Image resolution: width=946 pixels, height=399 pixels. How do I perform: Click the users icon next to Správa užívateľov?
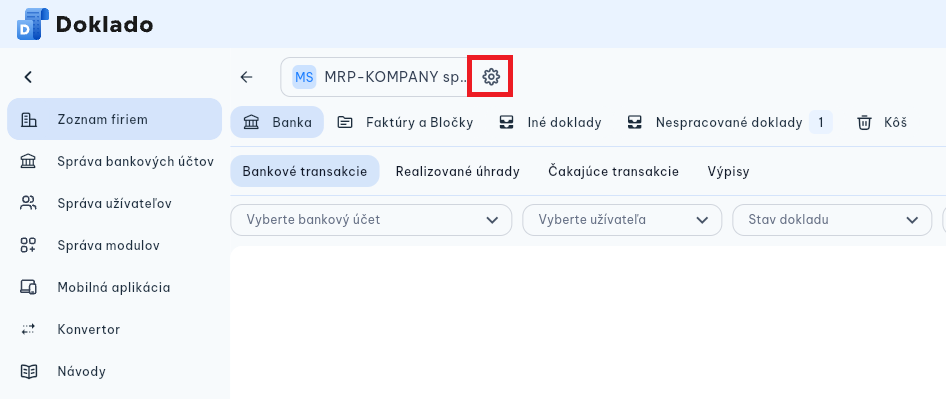28,203
